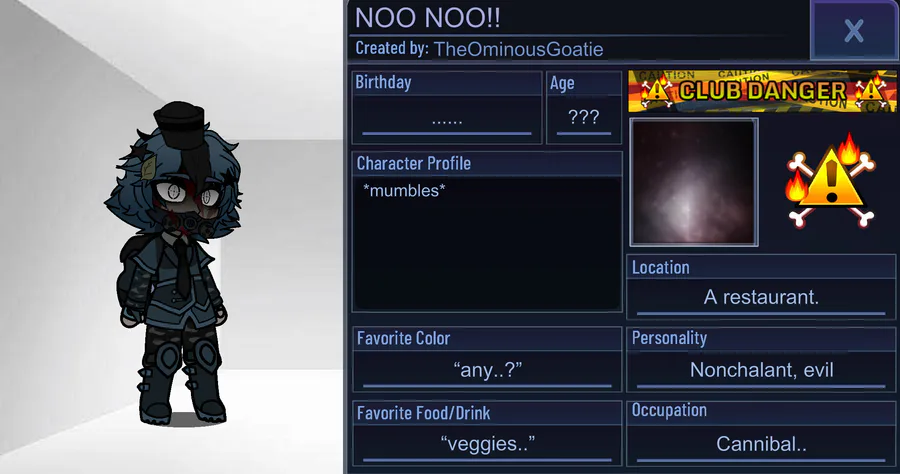Edit Personality field Nonchalant, evil
This screenshot has height=474, width=900.
(x=761, y=370)
